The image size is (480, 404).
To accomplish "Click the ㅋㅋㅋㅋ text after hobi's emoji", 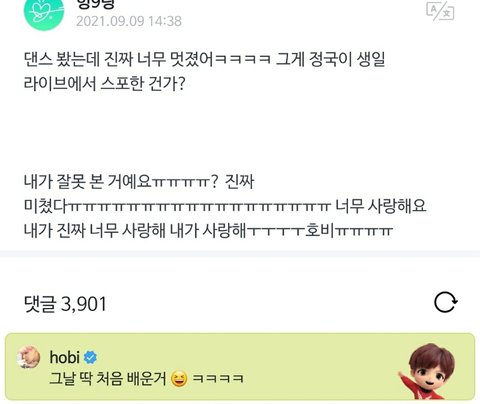I will pos(218,379).
